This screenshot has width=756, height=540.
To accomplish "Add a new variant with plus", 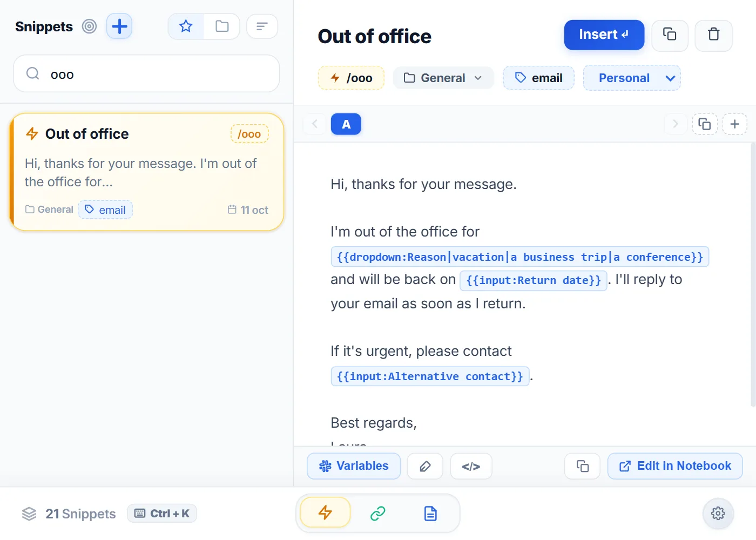I will pos(734,124).
